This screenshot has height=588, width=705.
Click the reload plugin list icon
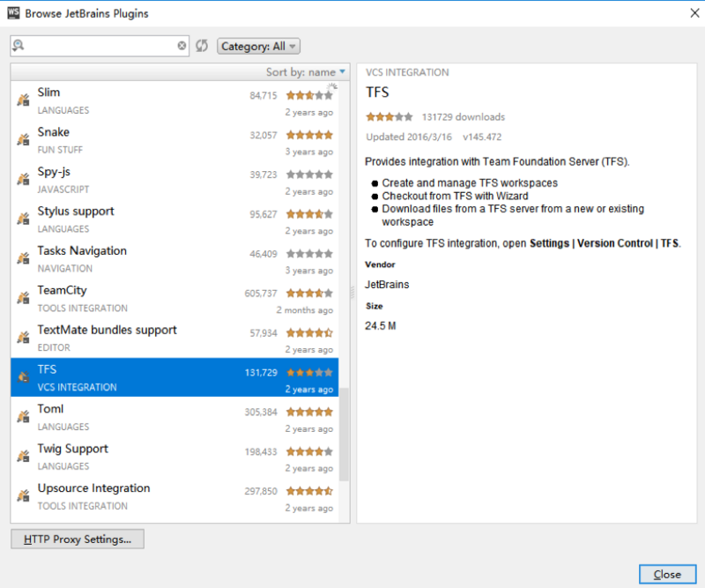tap(202, 46)
